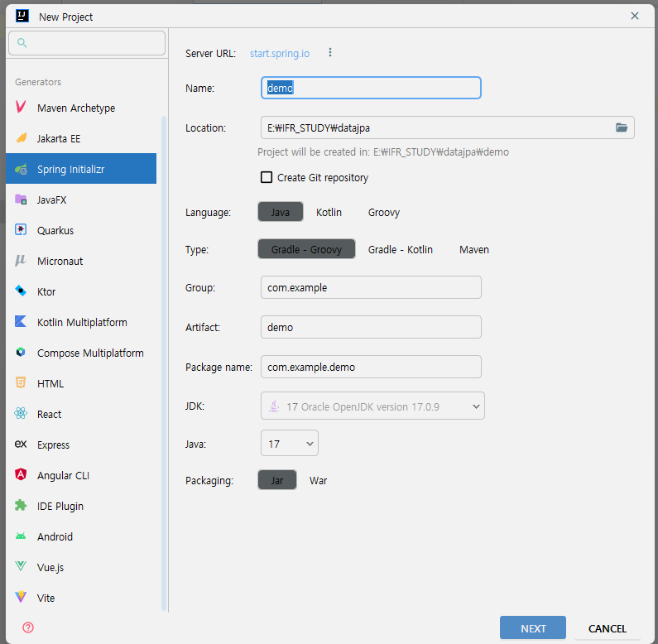Select the JavaFX generator entry
This screenshot has width=658, height=644.
tap(81, 199)
